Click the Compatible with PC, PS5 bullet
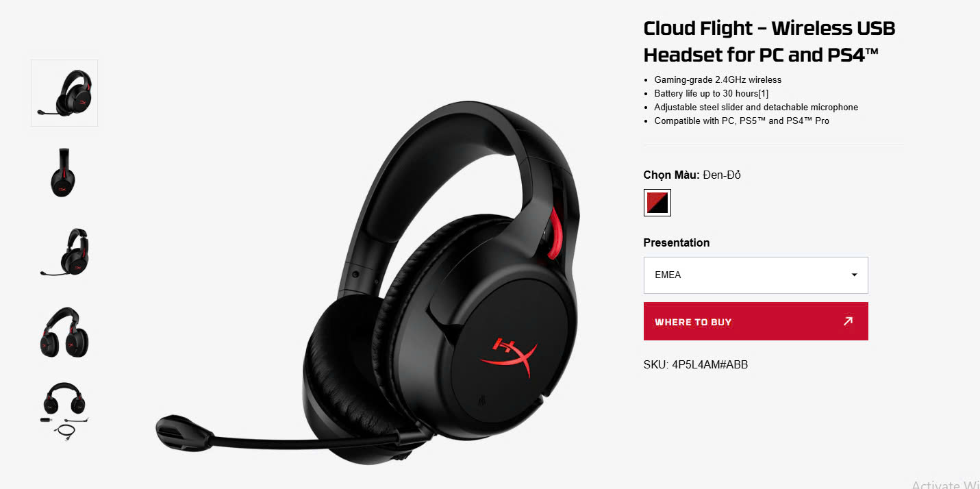Screen dimensions: 980x489 (742, 121)
